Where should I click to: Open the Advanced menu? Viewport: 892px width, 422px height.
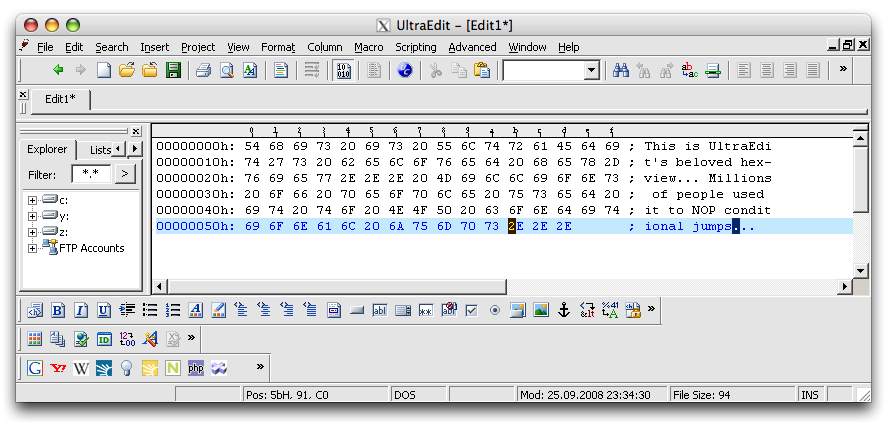(x=472, y=47)
